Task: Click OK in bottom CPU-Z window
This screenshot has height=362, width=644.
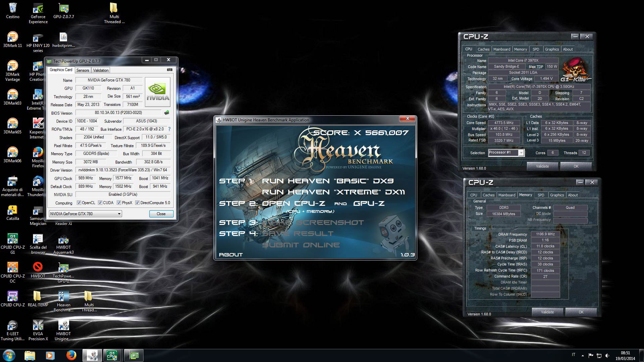Action: (x=581, y=312)
